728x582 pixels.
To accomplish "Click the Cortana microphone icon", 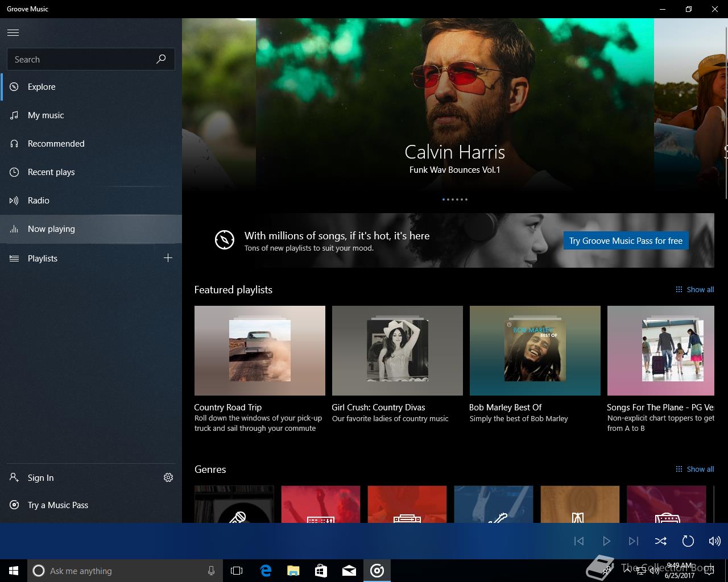I will coord(211,571).
